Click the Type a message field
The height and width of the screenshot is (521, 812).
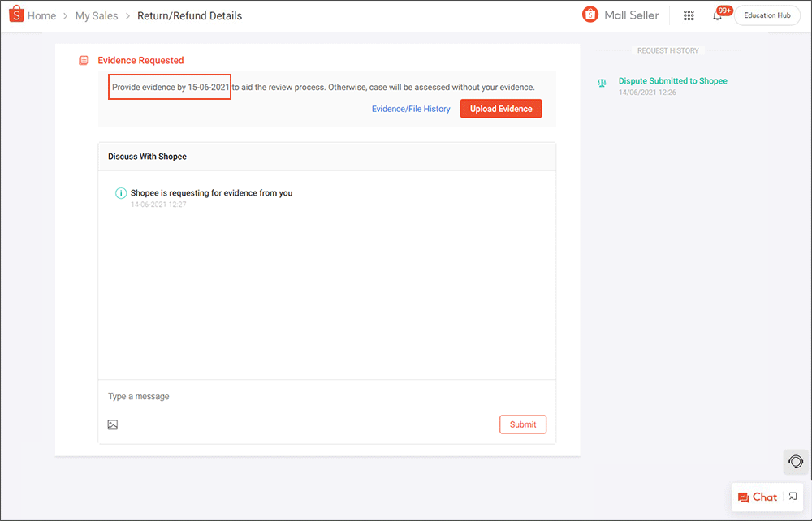325,397
